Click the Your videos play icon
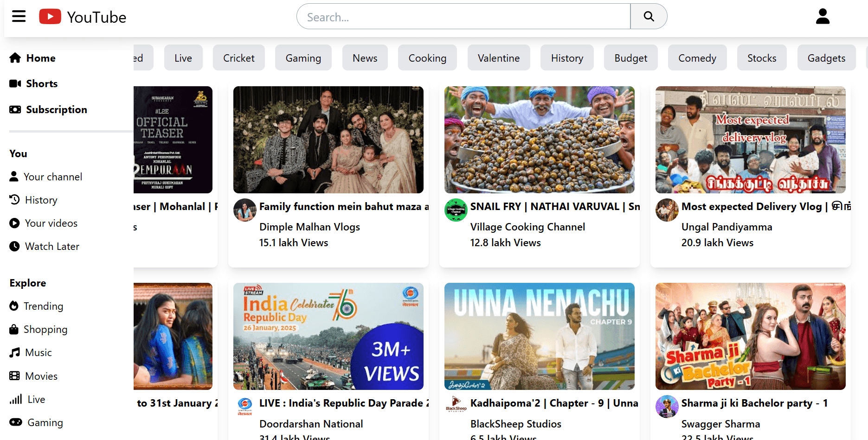The width and height of the screenshot is (868, 440). click(14, 223)
